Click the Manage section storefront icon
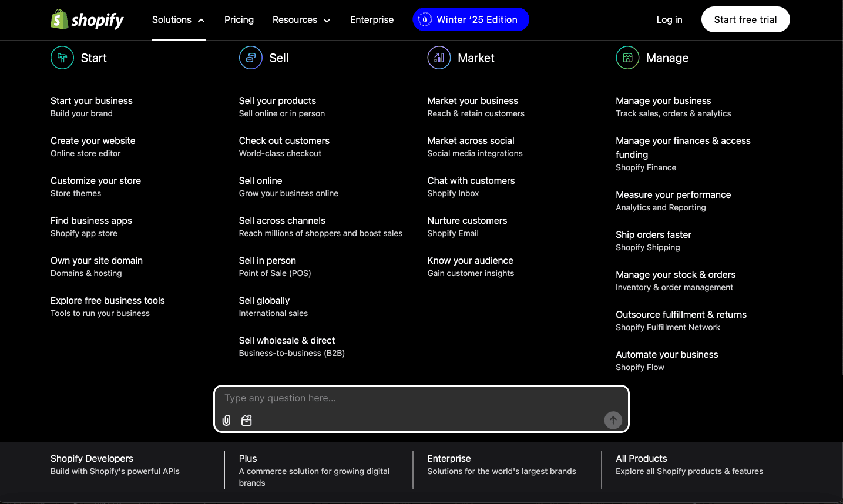Viewport: 843px width, 504px height. [x=627, y=58]
